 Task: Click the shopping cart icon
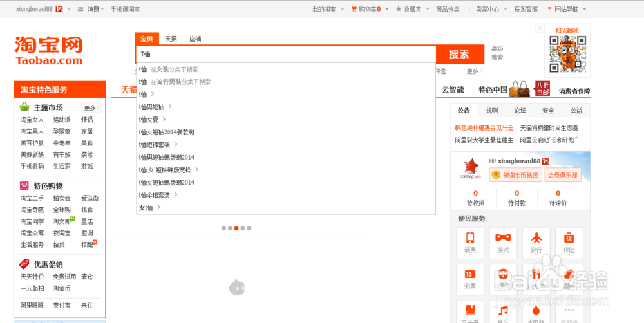point(354,9)
